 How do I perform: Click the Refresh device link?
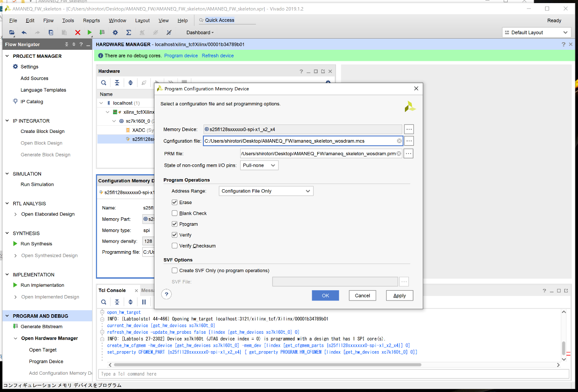pos(218,56)
